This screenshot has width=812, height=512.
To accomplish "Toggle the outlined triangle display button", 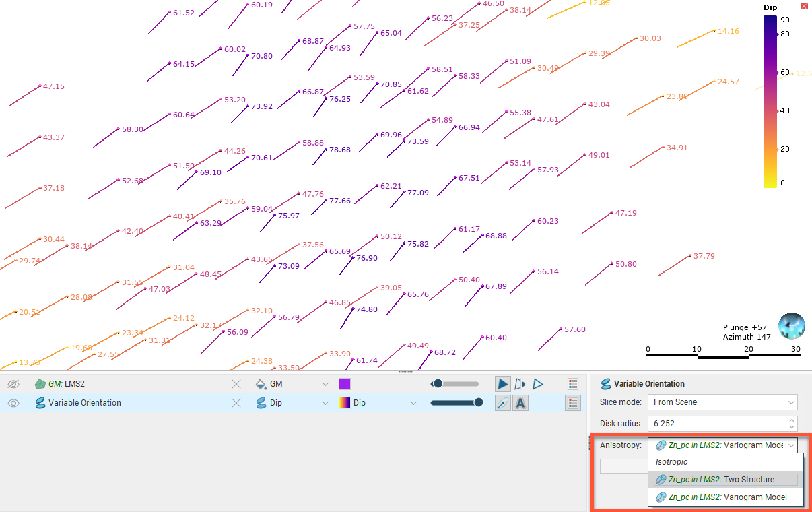I will (538, 384).
